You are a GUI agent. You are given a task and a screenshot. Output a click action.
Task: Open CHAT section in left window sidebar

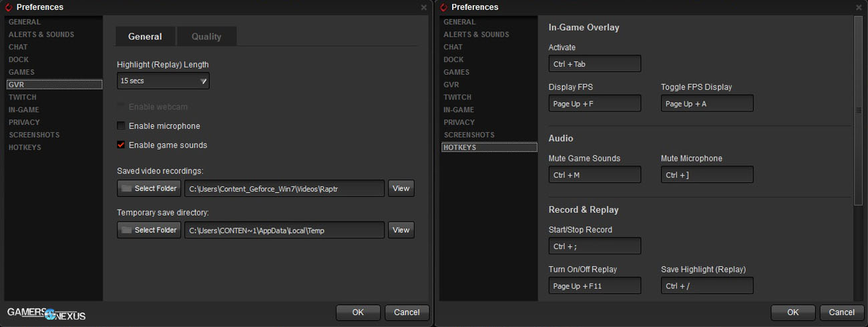[x=18, y=47]
